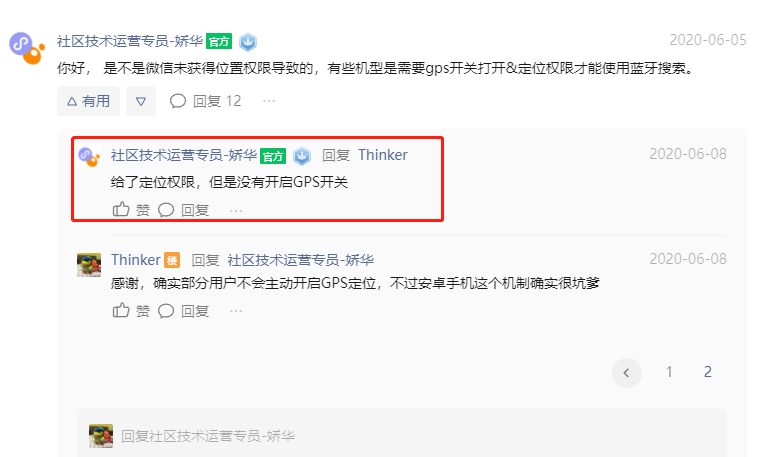The width and height of the screenshot is (773, 457).
Task: Reply to the highlighted 娇华 comment
Action: (x=183, y=210)
